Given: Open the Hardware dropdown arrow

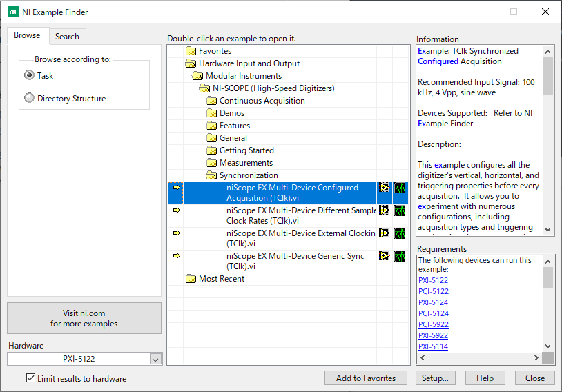Looking at the screenshot, I should [155, 359].
